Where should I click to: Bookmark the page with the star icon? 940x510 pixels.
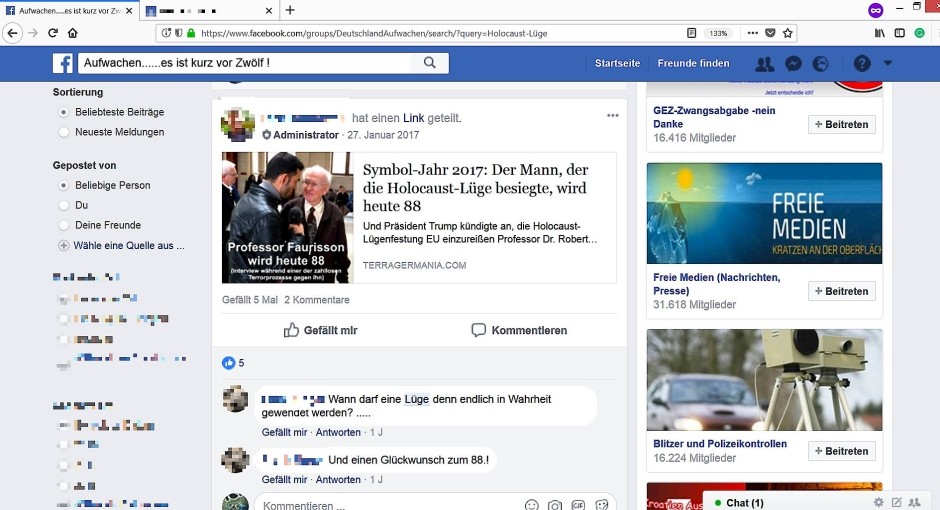[x=788, y=33]
